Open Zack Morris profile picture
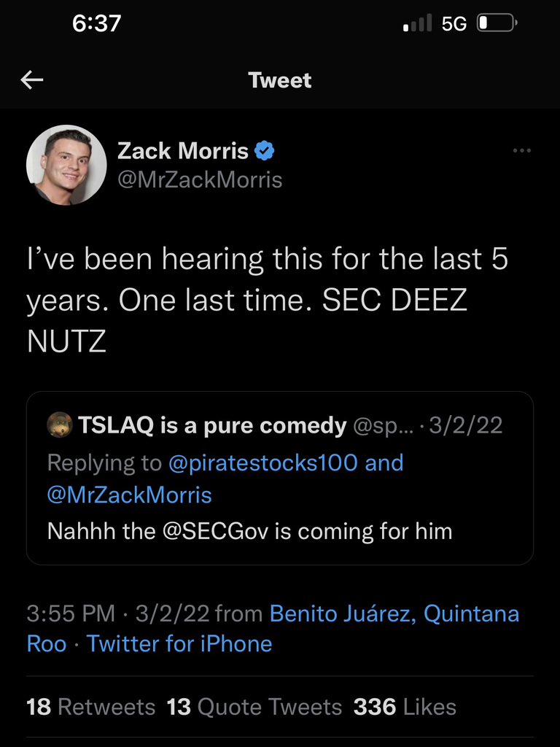Image resolution: width=560 pixels, height=747 pixels. [66, 166]
